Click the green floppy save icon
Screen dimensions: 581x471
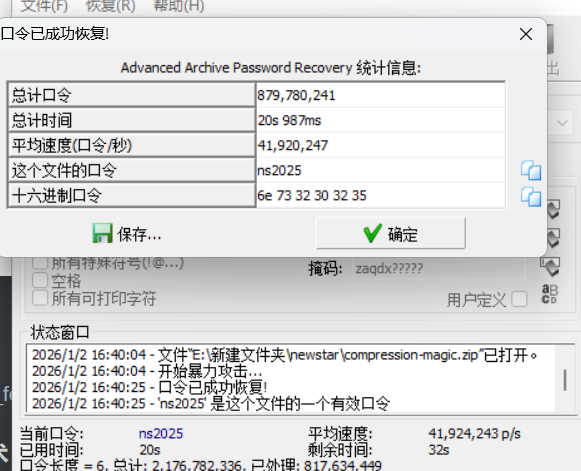tap(102, 233)
